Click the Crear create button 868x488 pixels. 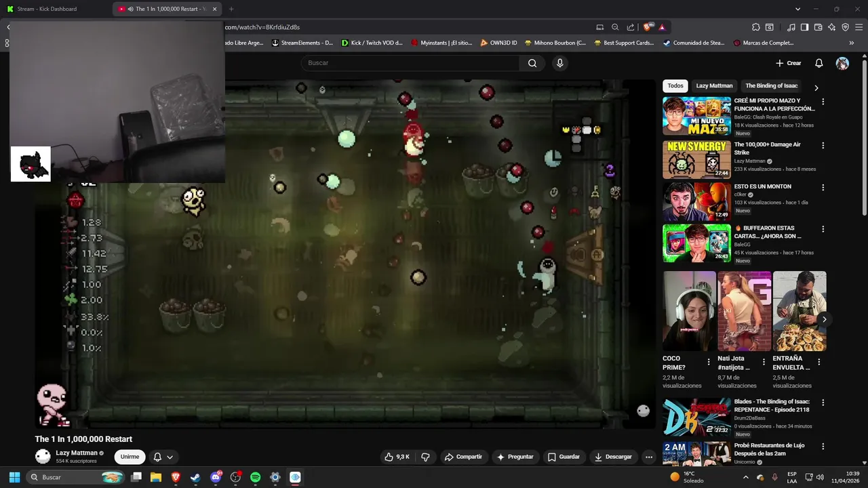pos(789,63)
